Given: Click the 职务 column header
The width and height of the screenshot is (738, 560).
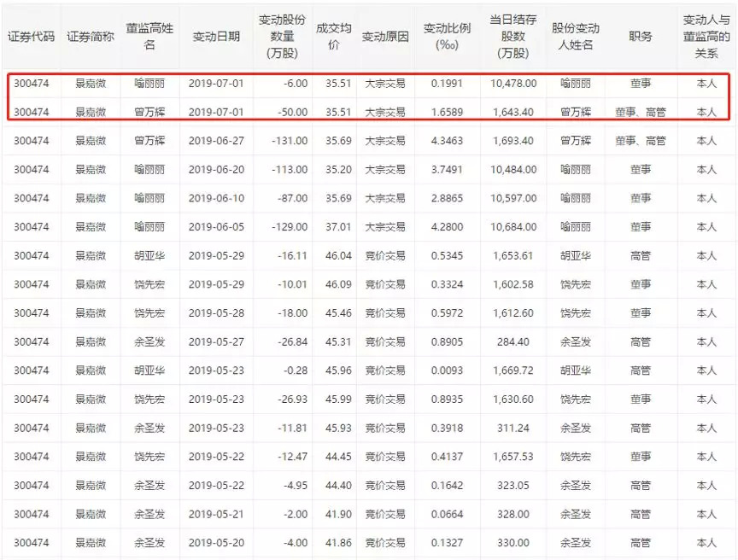Looking at the screenshot, I should pos(640,37).
